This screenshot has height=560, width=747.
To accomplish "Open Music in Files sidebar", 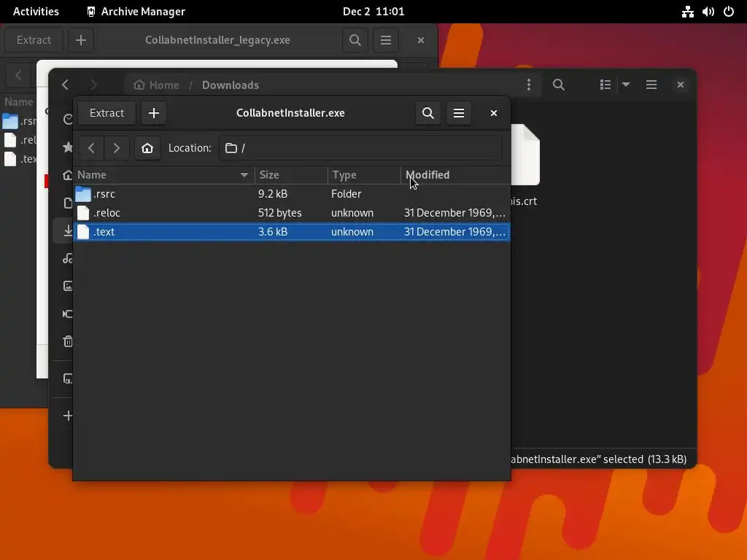I will point(68,258).
